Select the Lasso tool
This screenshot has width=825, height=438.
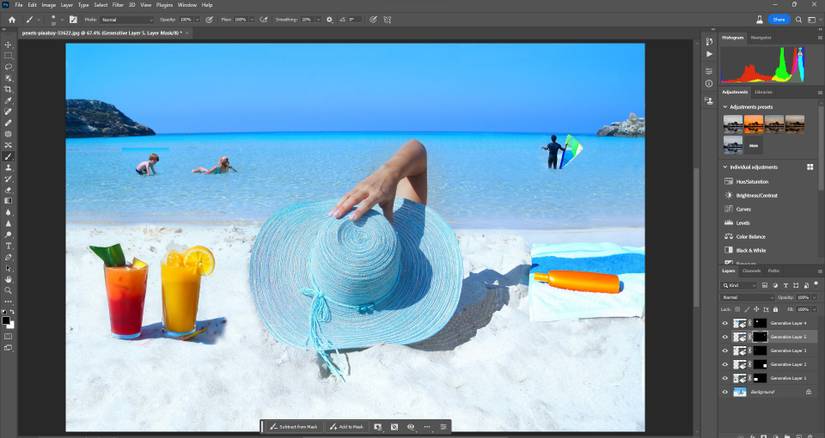[x=8, y=67]
